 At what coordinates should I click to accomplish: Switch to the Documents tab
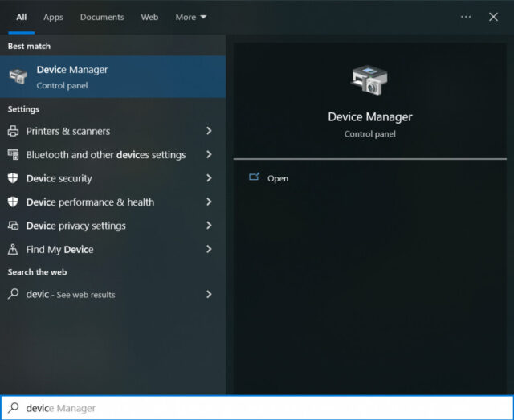click(102, 17)
